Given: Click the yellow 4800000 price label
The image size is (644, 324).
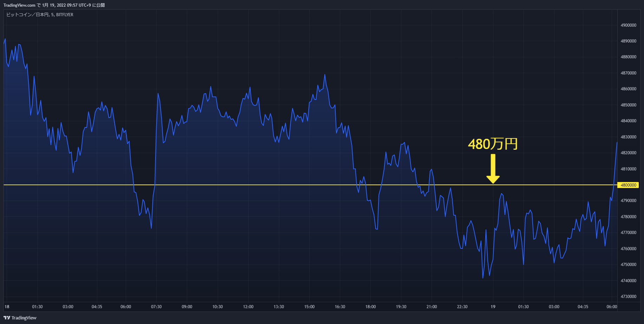Looking at the screenshot, I should coord(628,185).
